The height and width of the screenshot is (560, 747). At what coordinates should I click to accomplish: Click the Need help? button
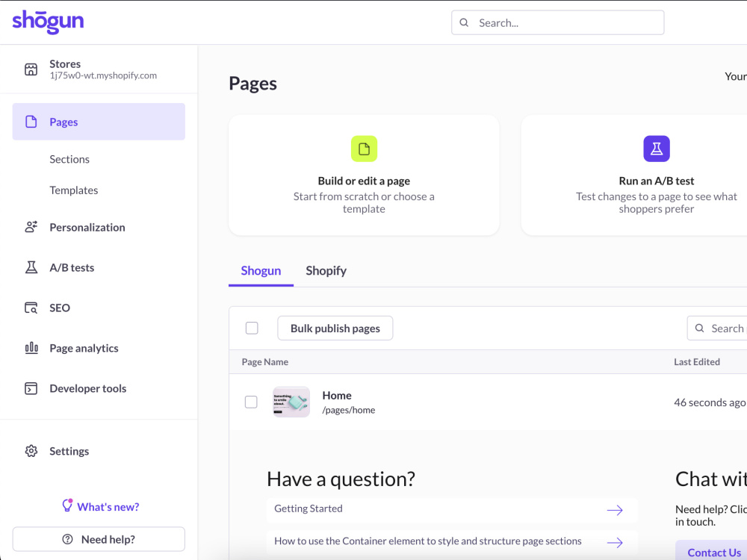pyautogui.click(x=99, y=539)
